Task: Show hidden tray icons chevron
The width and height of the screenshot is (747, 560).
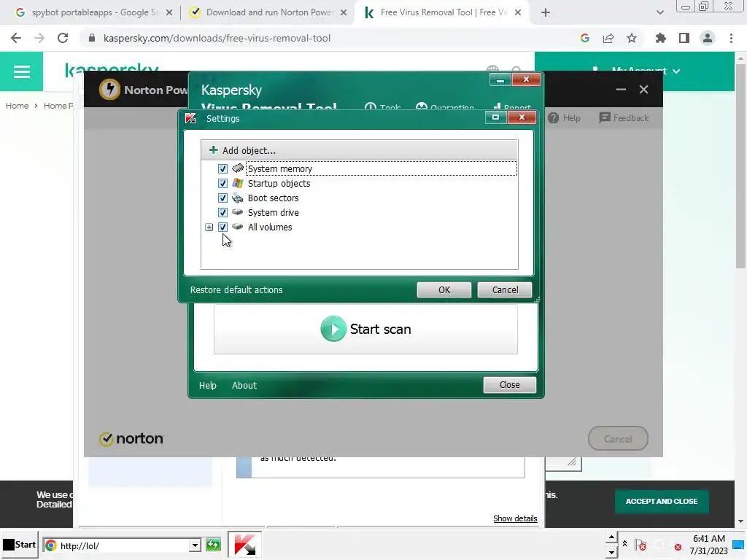Action: point(624,543)
